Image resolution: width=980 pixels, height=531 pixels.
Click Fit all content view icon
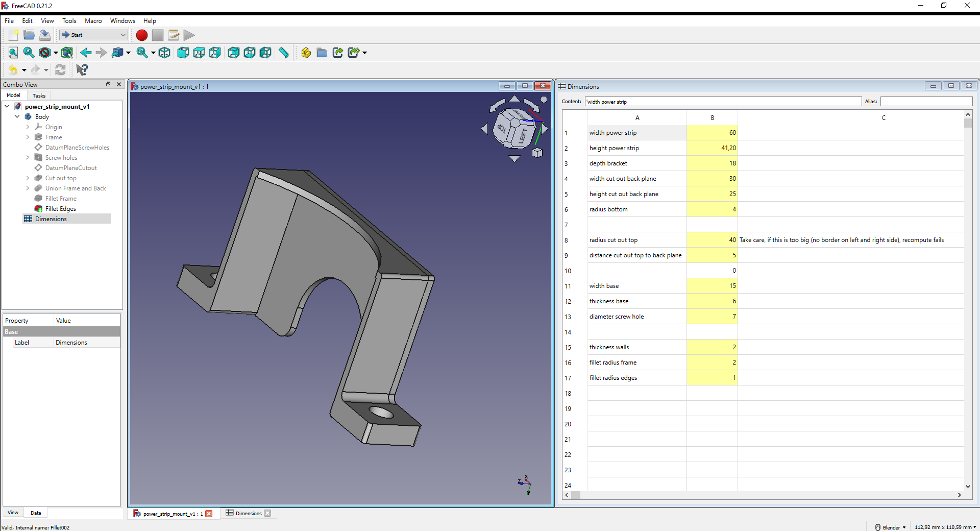(13, 53)
